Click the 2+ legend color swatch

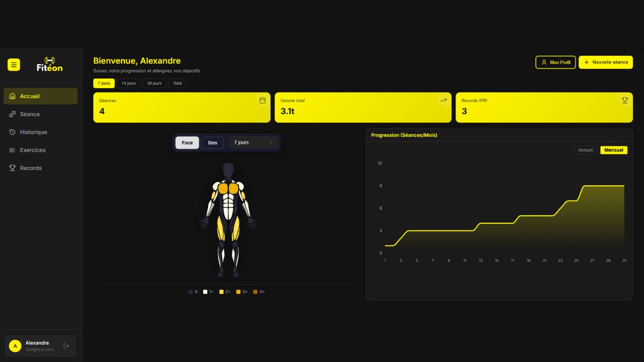pyautogui.click(x=221, y=292)
